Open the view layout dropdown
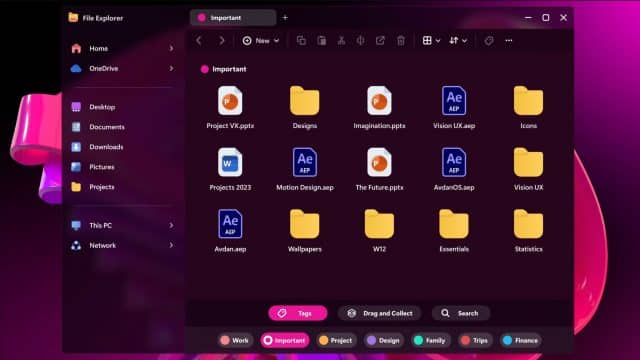This screenshot has height=360, width=640. tap(431, 40)
